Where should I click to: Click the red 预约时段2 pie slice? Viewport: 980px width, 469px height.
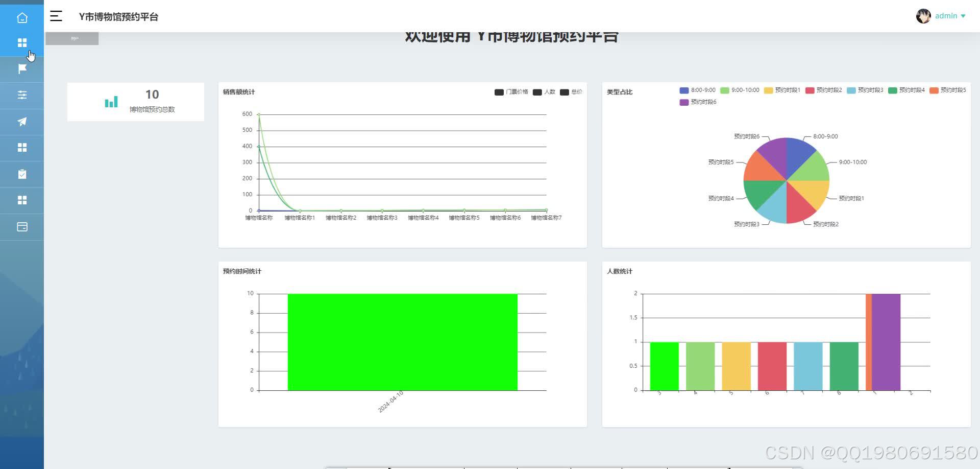(797, 206)
